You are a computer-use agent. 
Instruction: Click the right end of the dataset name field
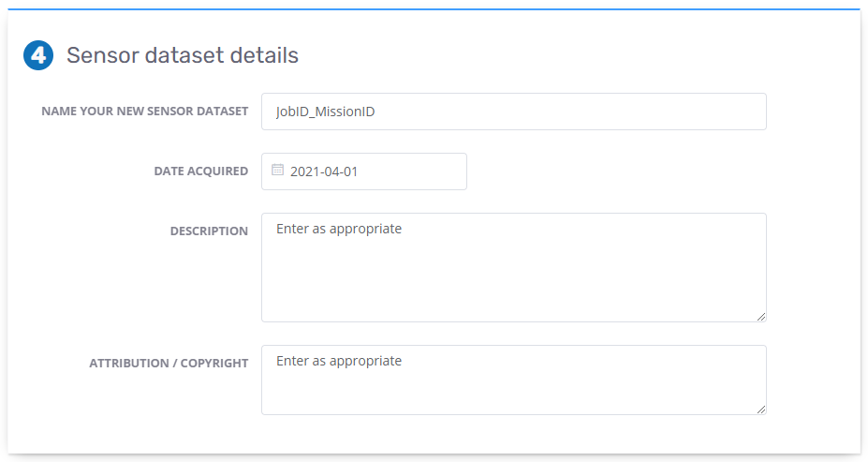[x=742, y=112]
